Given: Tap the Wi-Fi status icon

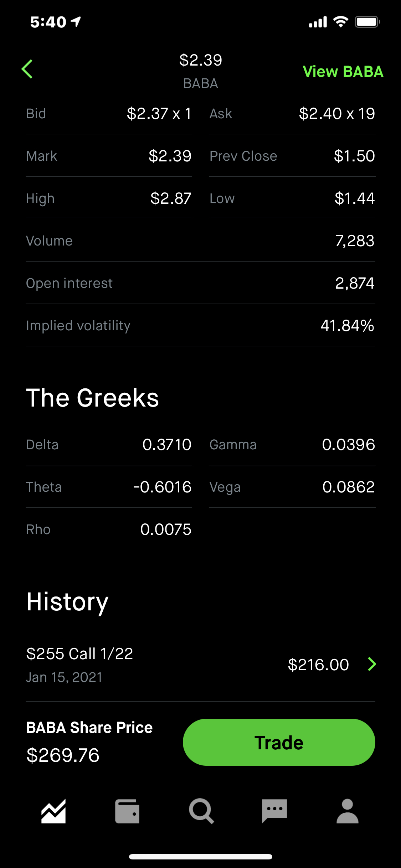Looking at the screenshot, I should tap(341, 22).
